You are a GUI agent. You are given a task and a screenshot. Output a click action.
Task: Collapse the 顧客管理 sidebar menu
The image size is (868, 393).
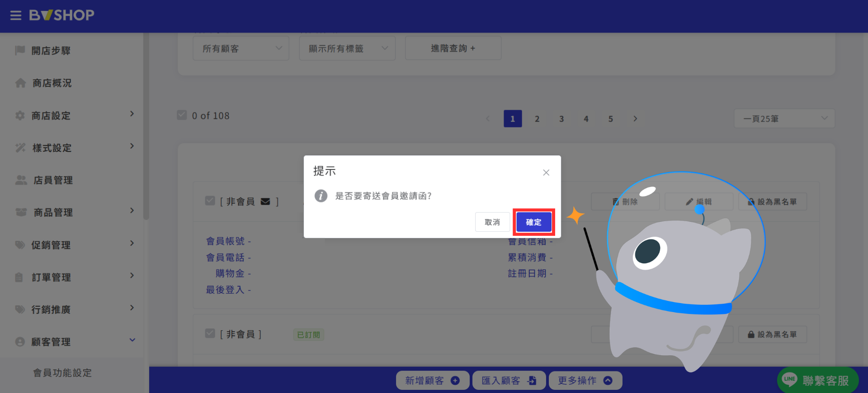[x=132, y=340]
